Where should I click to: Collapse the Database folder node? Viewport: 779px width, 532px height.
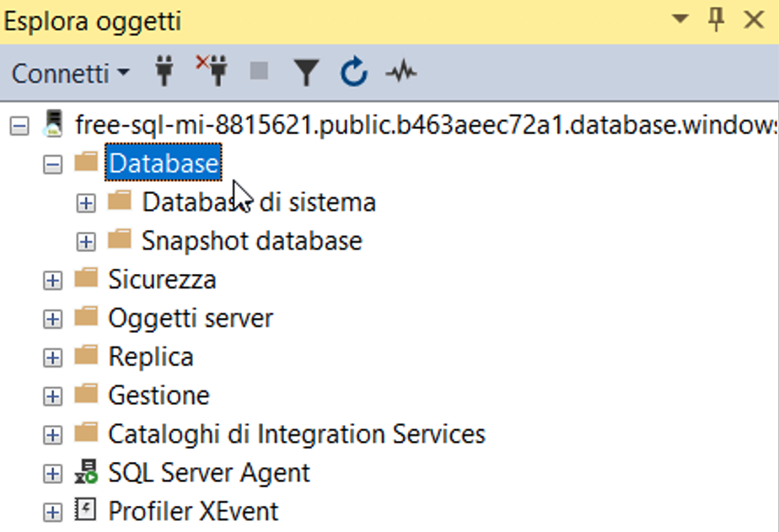pyautogui.click(x=53, y=164)
